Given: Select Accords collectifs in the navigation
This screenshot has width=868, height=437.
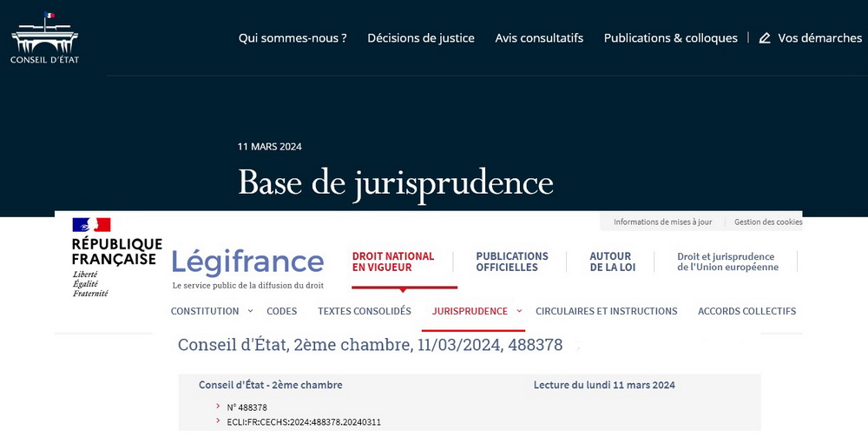Looking at the screenshot, I should point(746,311).
